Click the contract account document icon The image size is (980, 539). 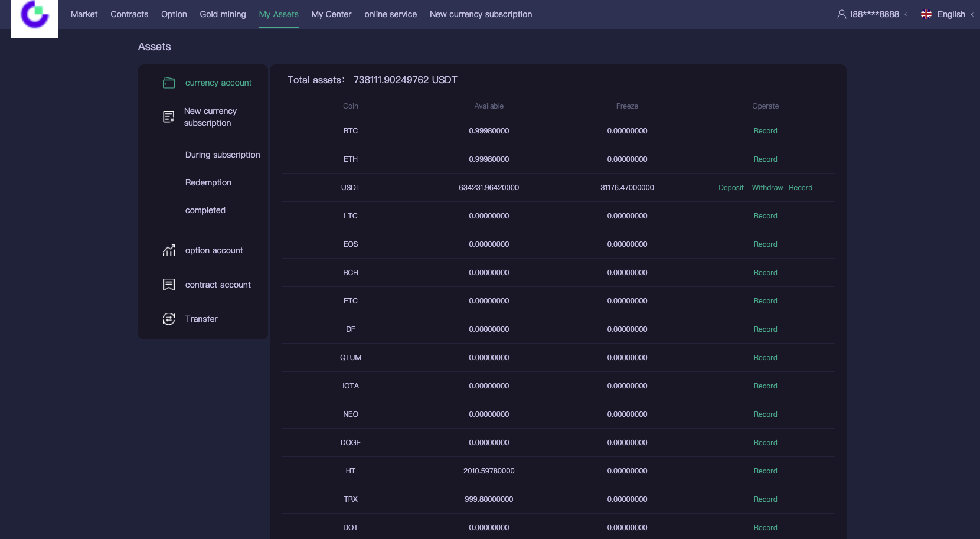click(x=169, y=285)
